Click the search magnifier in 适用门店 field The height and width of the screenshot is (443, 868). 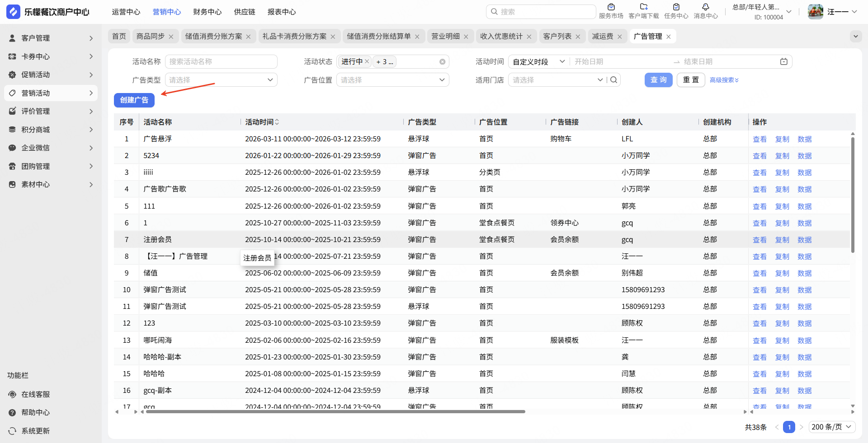click(x=613, y=80)
